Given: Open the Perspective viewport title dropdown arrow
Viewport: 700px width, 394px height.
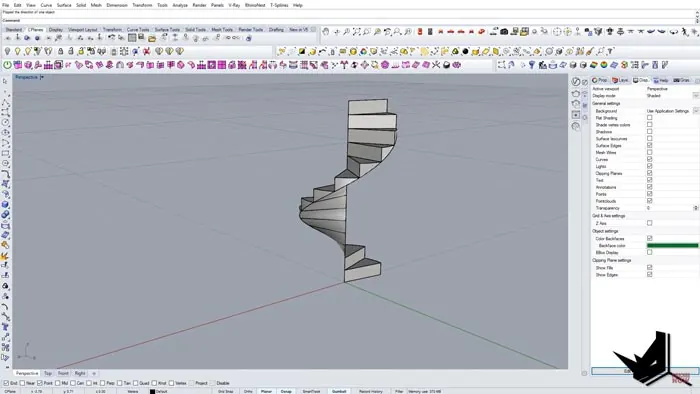Looking at the screenshot, I should pos(42,77).
